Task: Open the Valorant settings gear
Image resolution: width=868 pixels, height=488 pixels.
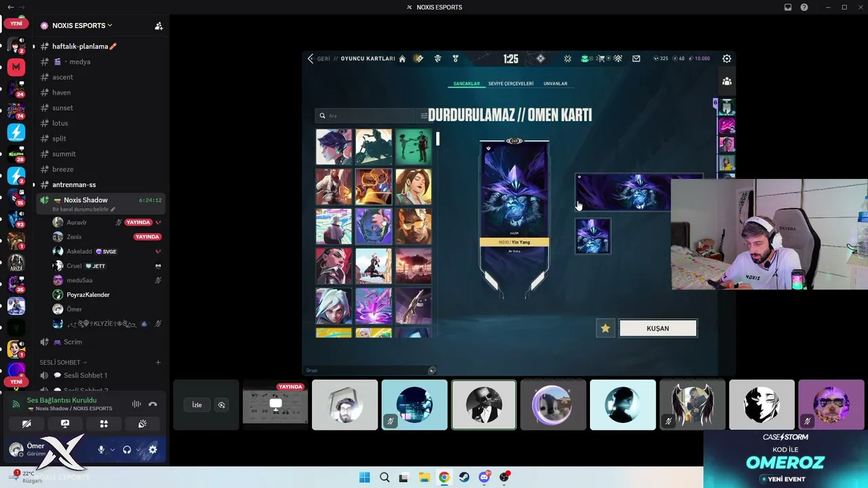Action: (726, 58)
